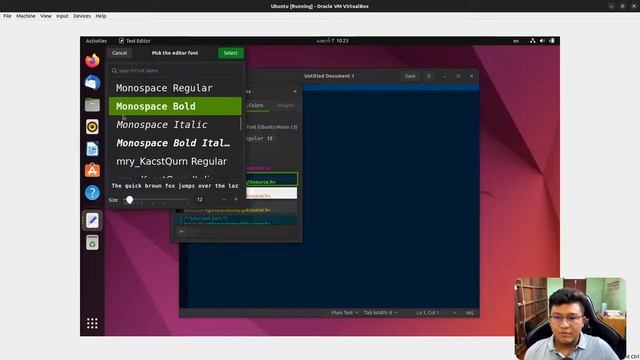The height and width of the screenshot is (360, 640).
Task: Open the Plain Text language dropdown
Action: tap(344, 313)
